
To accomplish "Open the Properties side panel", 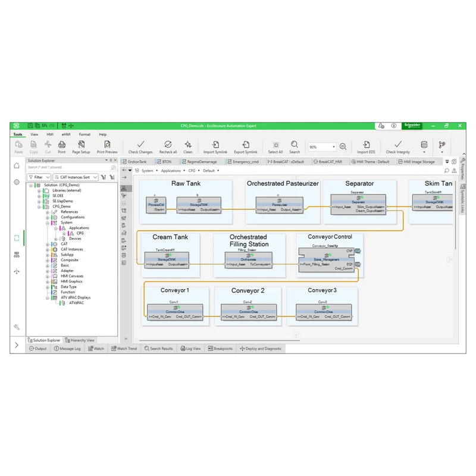I will click(462, 169).
